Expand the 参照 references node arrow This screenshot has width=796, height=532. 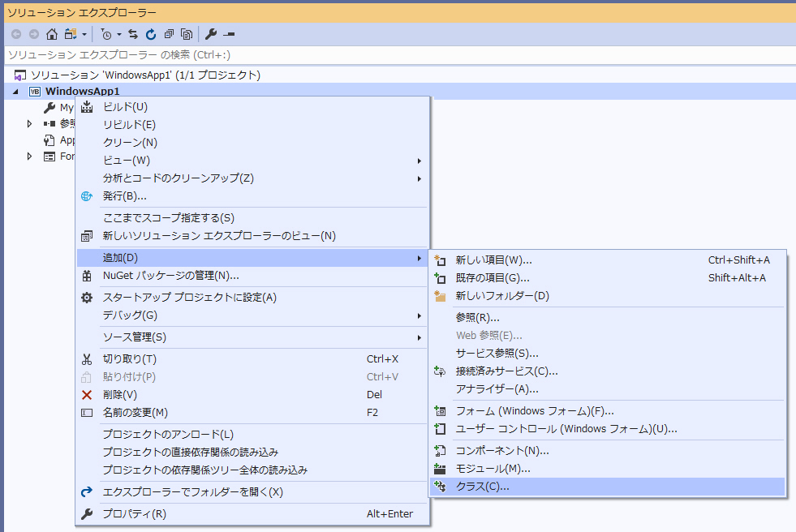click(x=29, y=124)
